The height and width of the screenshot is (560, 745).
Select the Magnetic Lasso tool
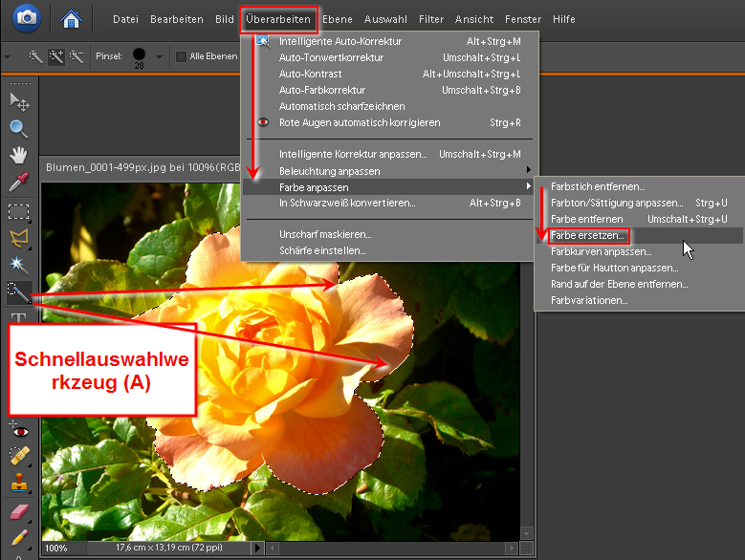point(18,237)
